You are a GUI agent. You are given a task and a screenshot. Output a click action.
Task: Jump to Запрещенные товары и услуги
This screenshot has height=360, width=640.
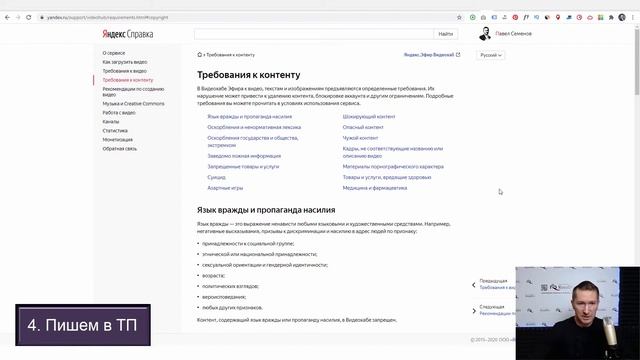[243, 167]
